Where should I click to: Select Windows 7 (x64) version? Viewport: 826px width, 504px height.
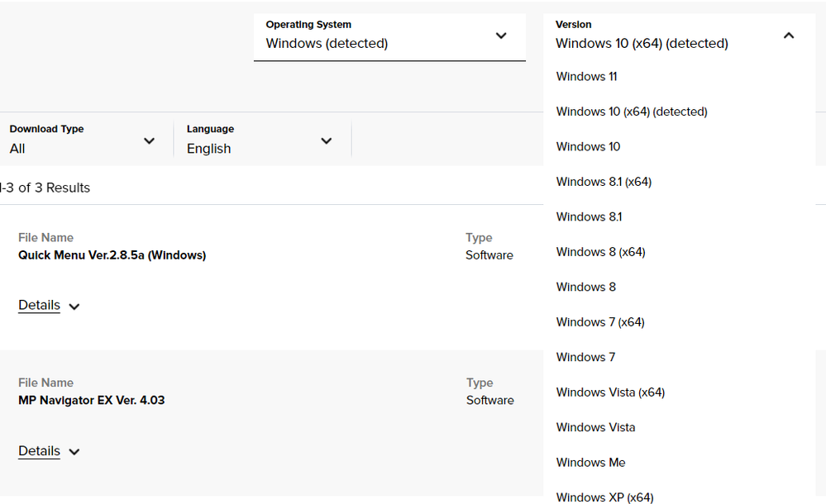(x=600, y=322)
